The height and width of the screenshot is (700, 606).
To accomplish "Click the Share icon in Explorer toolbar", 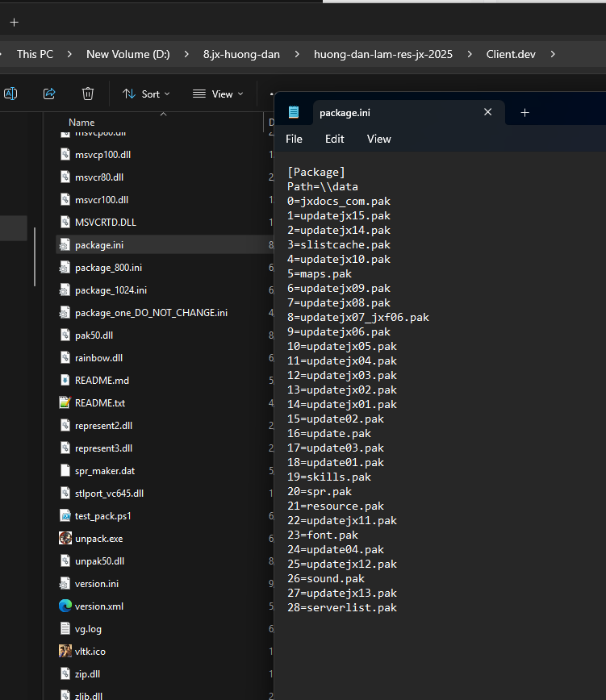I will click(49, 94).
